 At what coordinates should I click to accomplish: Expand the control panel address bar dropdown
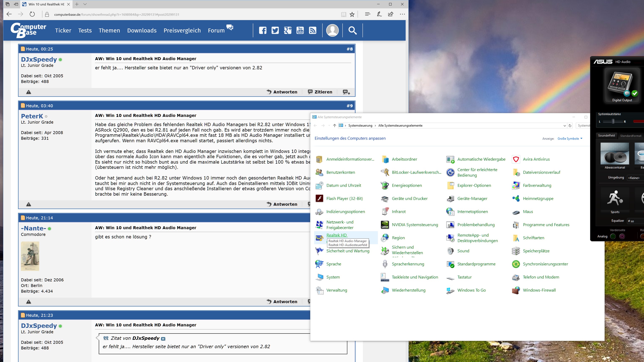(565, 126)
